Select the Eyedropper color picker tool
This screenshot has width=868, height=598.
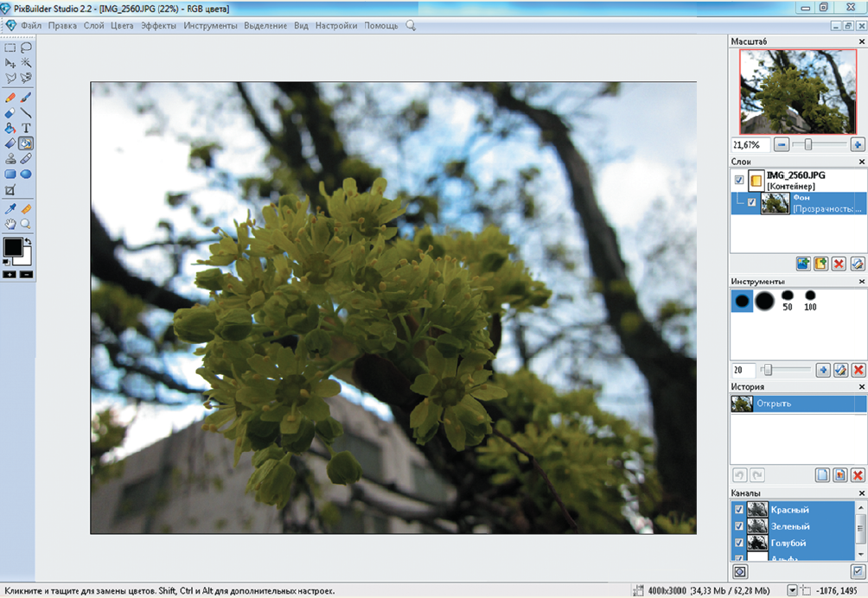pos(10,208)
